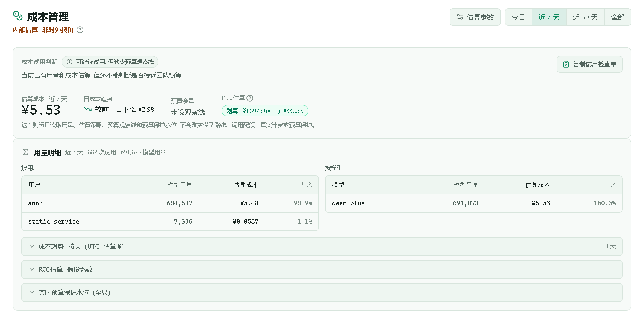Viewport: 644px width, 317px height.
Task: Show 全部 time range
Action: 618,17
